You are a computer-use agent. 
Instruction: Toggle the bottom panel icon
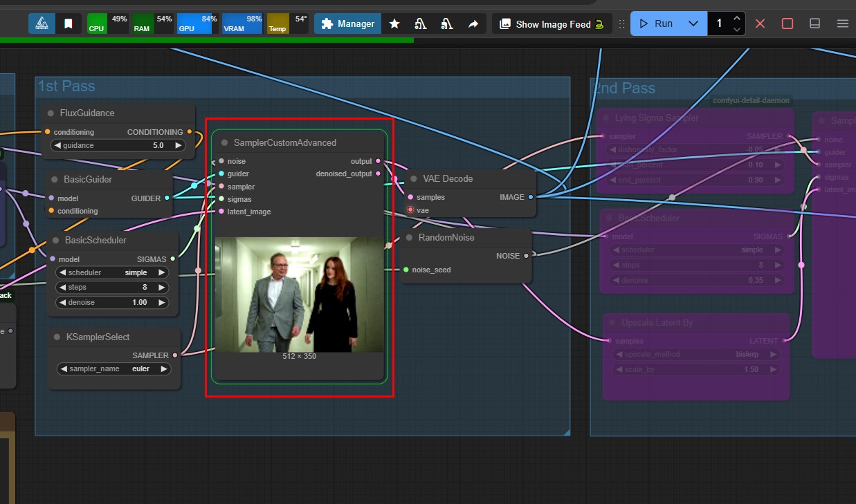[815, 24]
